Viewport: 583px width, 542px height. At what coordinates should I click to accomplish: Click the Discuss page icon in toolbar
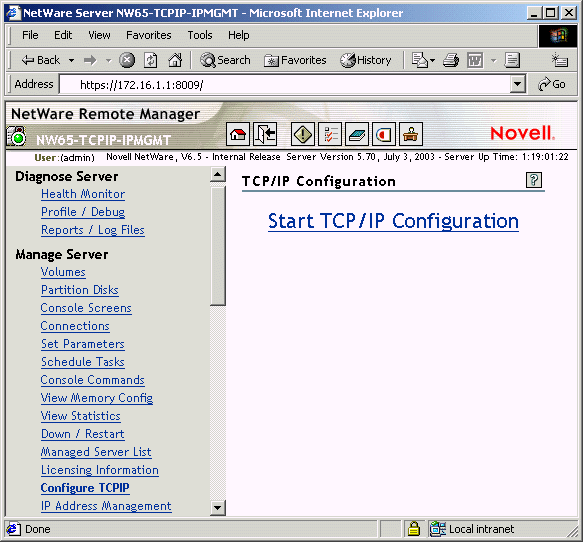[x=512, y=60]
